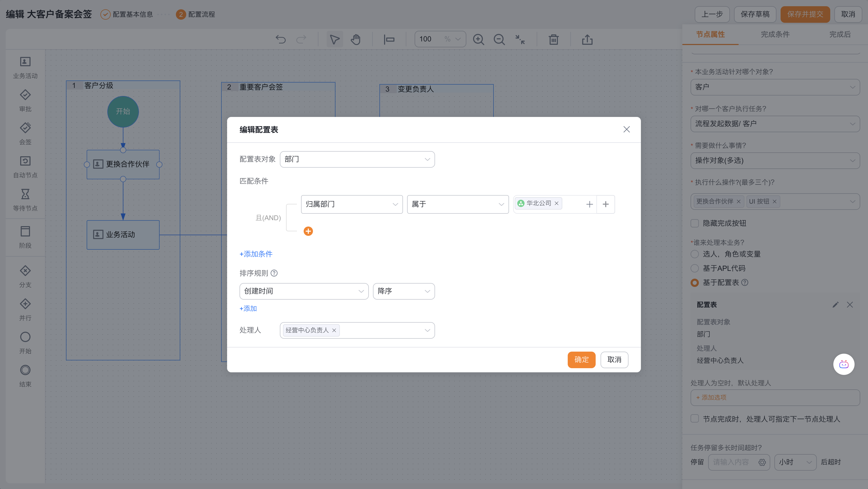Click the export share icon in toolbar

coord(587,39)
